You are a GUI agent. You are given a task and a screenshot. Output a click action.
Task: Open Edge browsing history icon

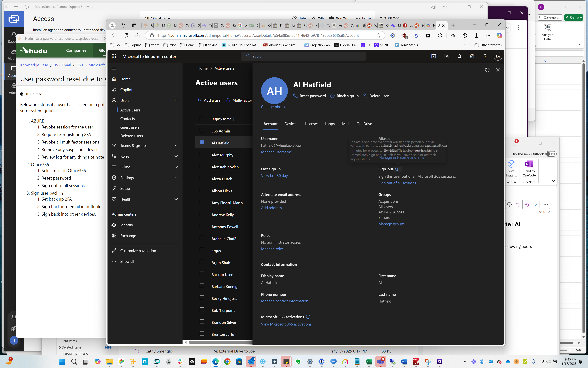pyautogui.click(x=465, y=36)
